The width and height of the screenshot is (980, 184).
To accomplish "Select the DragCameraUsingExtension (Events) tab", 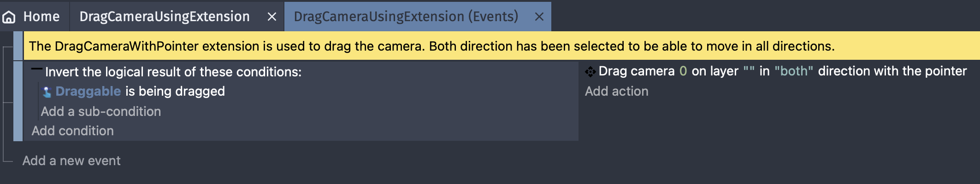I will 406,17.
